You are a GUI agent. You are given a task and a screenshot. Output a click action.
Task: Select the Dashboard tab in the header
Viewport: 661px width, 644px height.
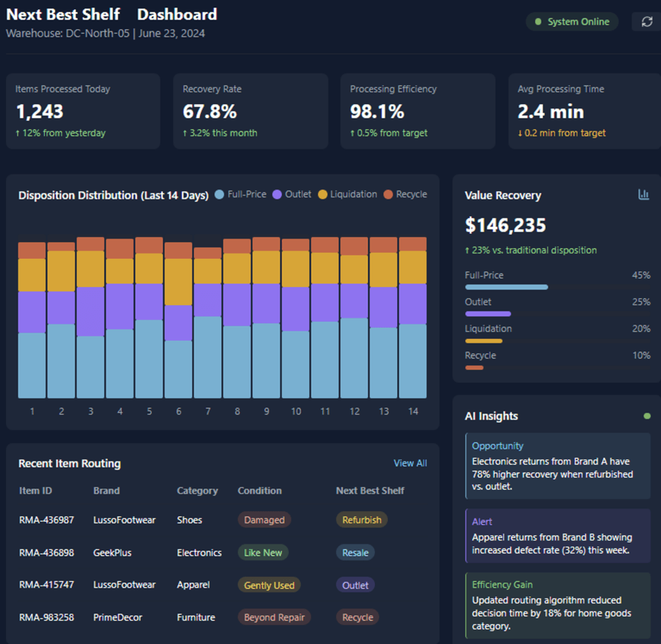177,14
